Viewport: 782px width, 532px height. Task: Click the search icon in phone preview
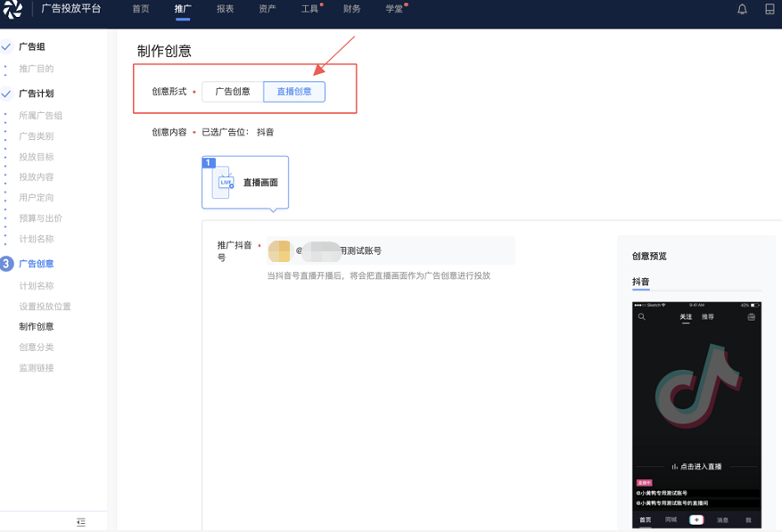641,316
